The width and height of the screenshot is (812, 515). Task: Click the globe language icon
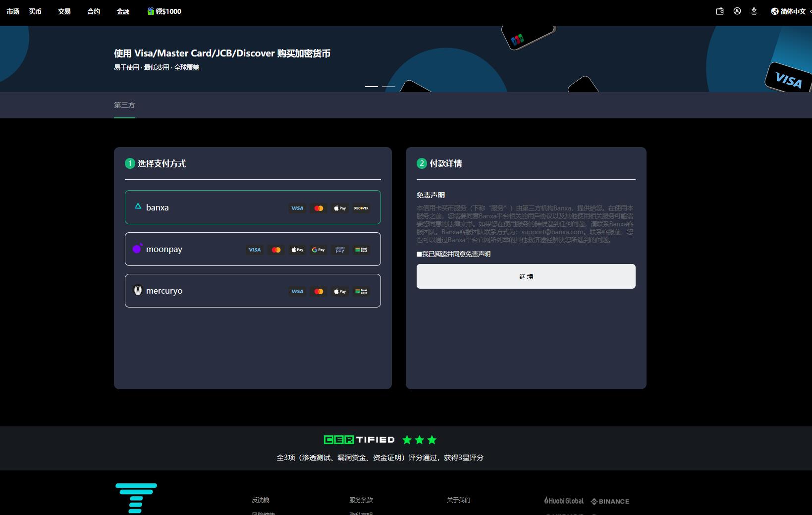(x=775, y=11)
